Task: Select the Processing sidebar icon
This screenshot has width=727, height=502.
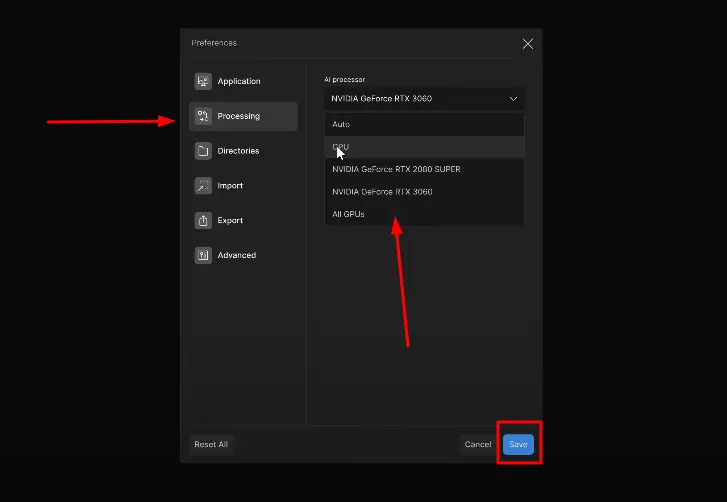Action: [203, 116]
